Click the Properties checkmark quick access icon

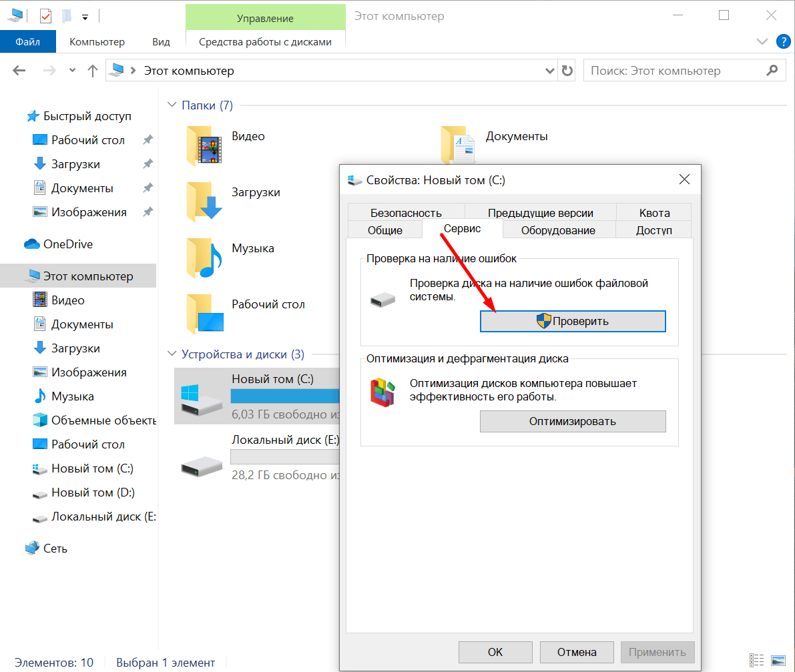click(x=45, y=16)
